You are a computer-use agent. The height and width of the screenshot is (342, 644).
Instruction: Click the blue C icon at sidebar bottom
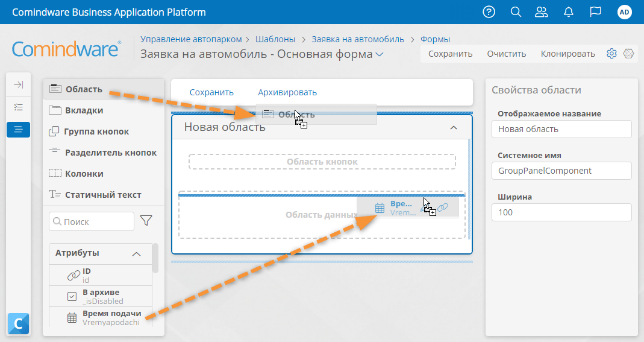[19, 324]
